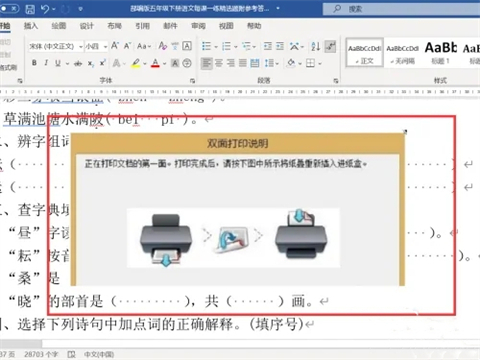The width and height of the screenshot is (480, 360).
Task: Apply the 正文 (Normal) style
Action: pyautogui.click(x=364, y=52)
